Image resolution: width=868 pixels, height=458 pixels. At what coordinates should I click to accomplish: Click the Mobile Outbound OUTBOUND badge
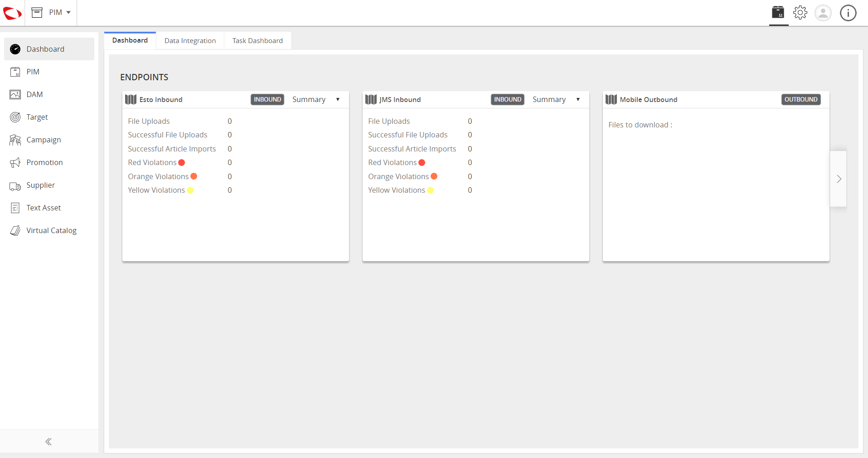801,99
